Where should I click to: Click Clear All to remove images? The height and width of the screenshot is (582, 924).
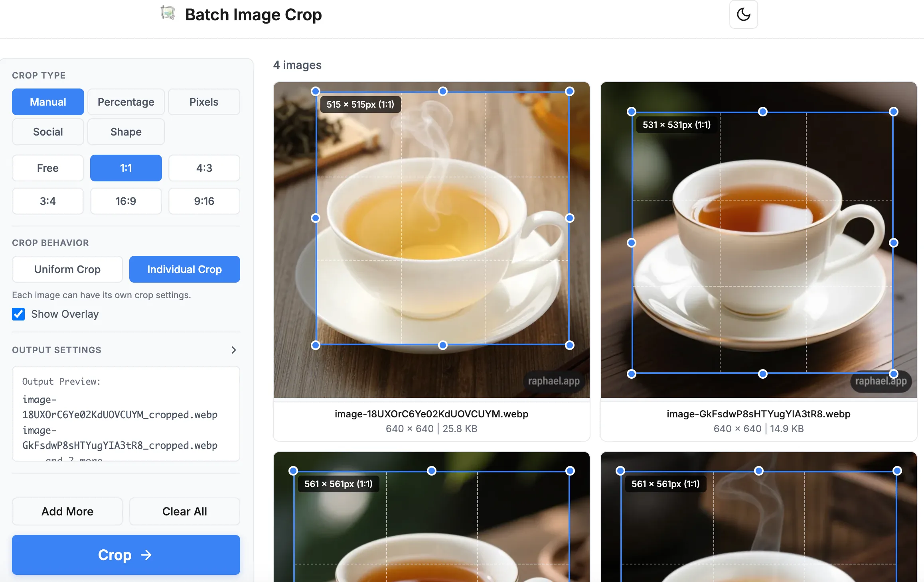click(x=184, y=511)
